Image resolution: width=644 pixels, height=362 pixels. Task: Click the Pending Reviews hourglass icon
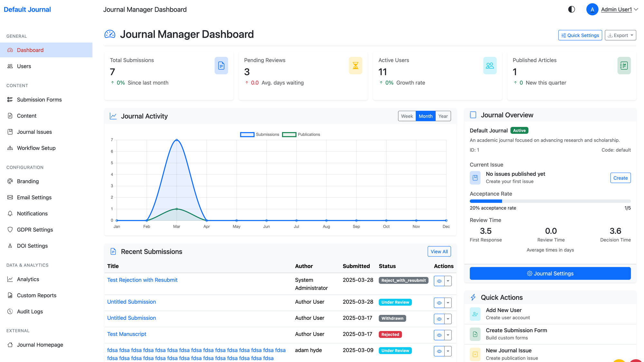pos(355,66)
